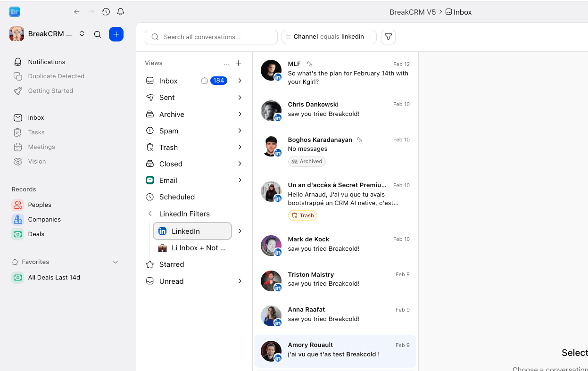The width and height of the screenshot is (588, 371).
Task: Switch to the Spam view
Action: pos(169,131)
